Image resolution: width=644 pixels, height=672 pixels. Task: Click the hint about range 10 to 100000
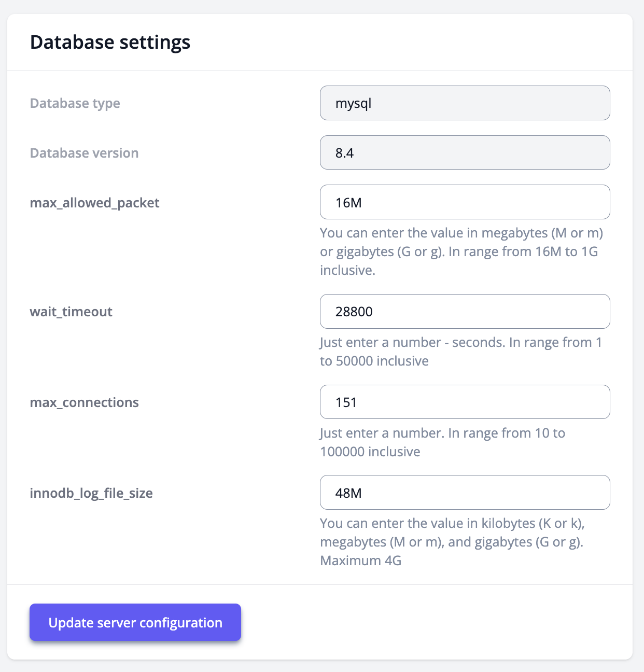(x=442, y=442)
